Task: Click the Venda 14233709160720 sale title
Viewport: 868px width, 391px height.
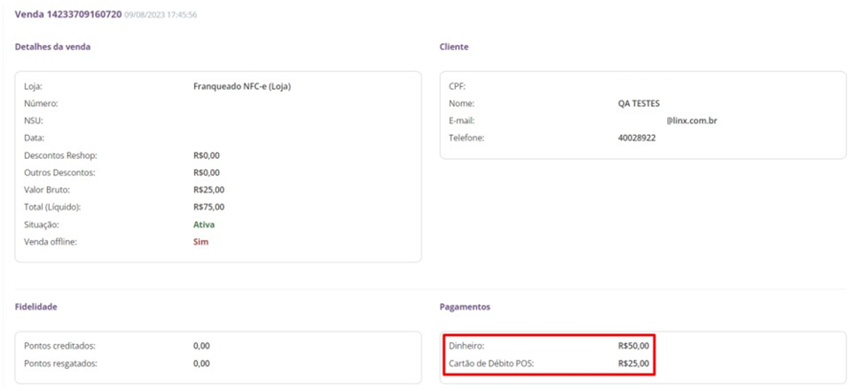Action: coord(68,14)
